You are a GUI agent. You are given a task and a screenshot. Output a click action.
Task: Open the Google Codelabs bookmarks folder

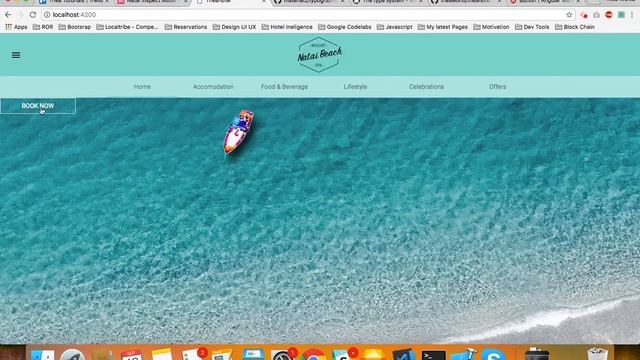tap(344, 27)
